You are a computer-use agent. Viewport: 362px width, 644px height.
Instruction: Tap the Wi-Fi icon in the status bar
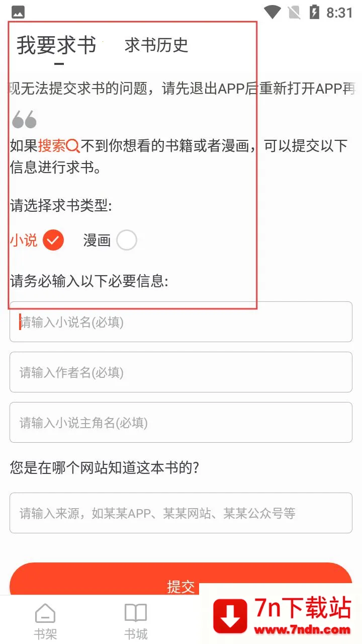(x=273, y=12)
